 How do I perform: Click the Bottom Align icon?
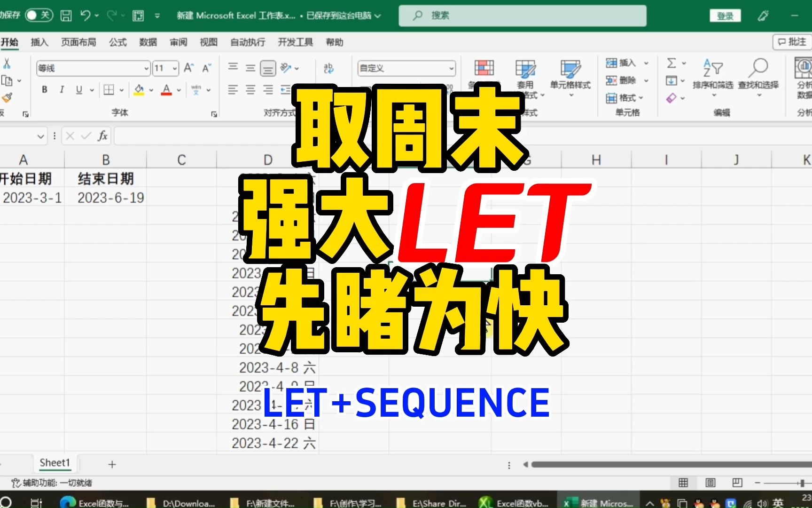tap(268, 69)
